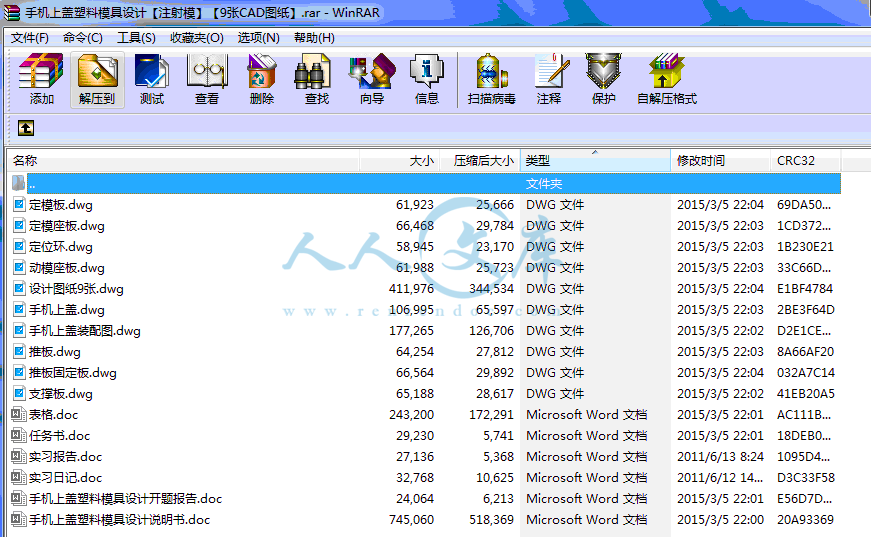Screen dimensions: 871x537
Task: Select file 手机上盖.dwg
Action: click(67, 310)
